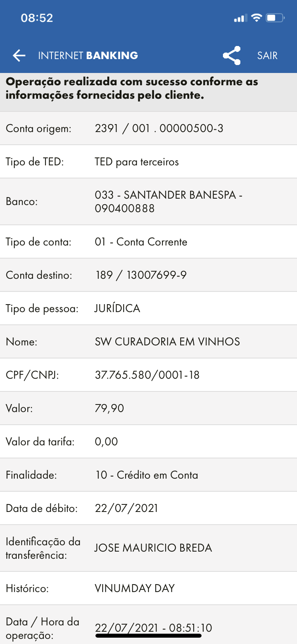Tap the VINUMDAY DAY history text
This screenshot has width=297, height=644.
(135, 588)
